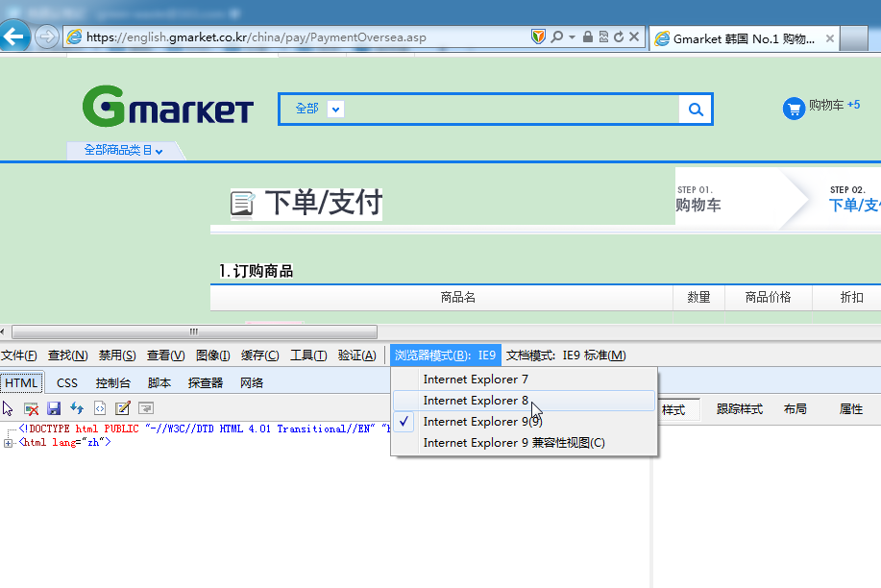Click STEP 02 下单/支付 step
881x588 pixels.
855,199
